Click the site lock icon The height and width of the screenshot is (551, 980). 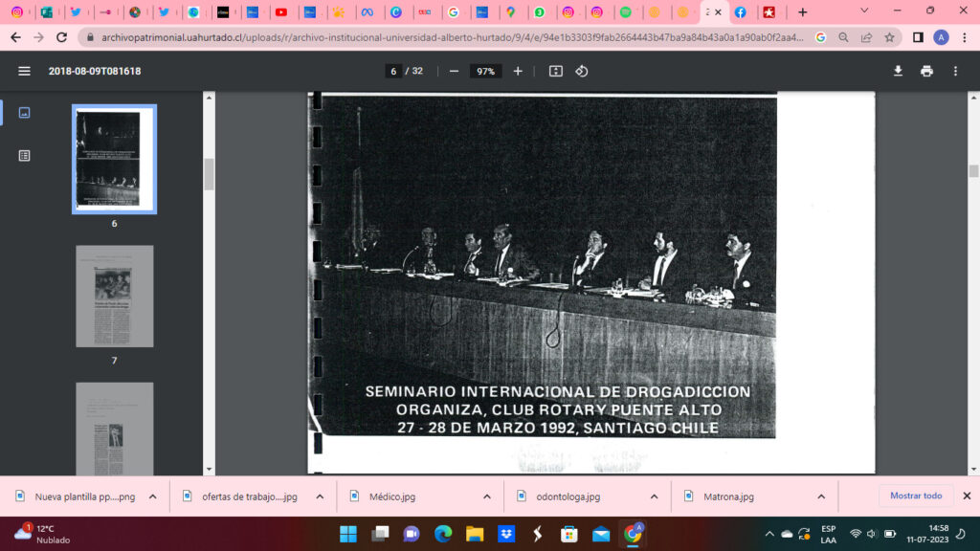pos(90,37)
